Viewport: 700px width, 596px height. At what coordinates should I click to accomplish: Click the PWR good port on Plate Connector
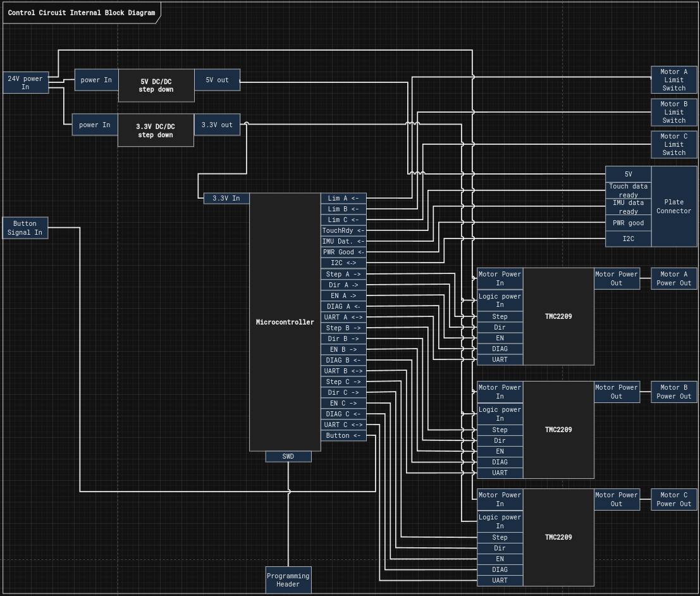(628, 223)
